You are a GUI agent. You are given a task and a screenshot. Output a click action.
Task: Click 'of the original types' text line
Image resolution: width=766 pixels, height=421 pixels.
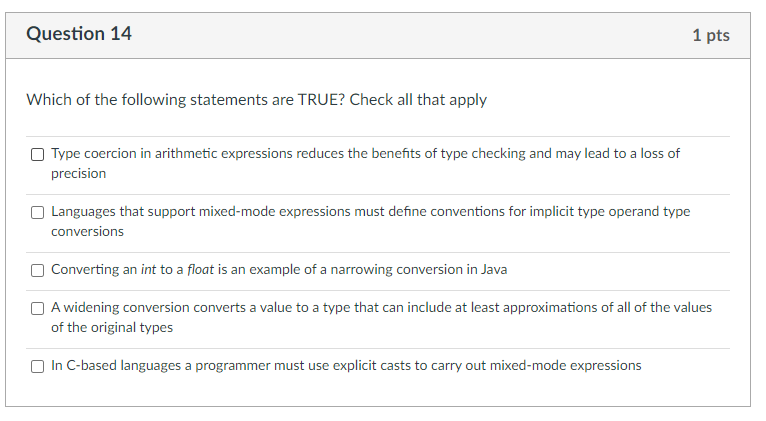tap(112, 327)
